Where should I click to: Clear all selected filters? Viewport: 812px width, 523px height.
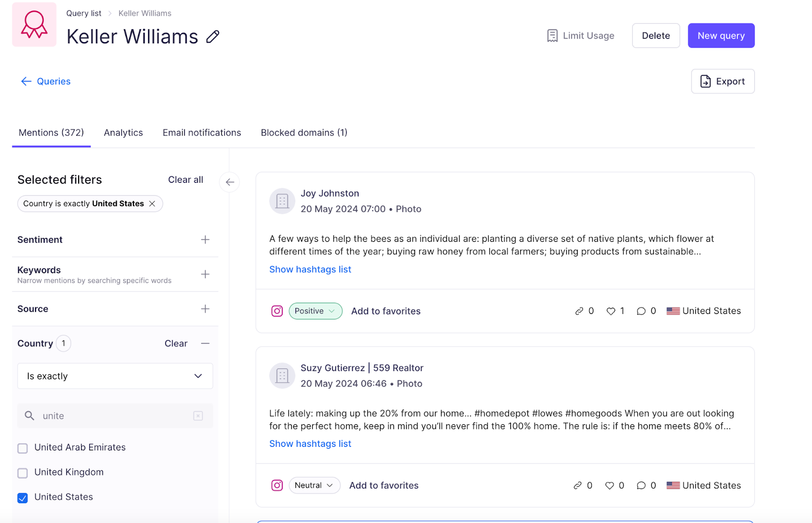coord(186,180)
